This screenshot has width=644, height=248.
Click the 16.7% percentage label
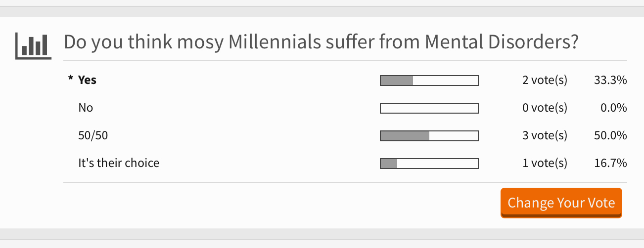[x=611, y=163]
